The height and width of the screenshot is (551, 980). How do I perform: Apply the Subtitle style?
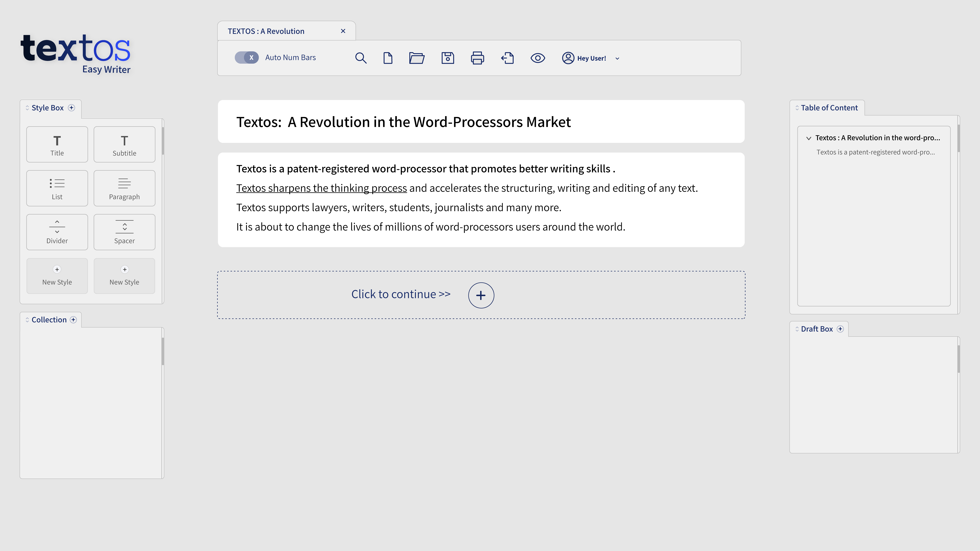coord(124,145)
